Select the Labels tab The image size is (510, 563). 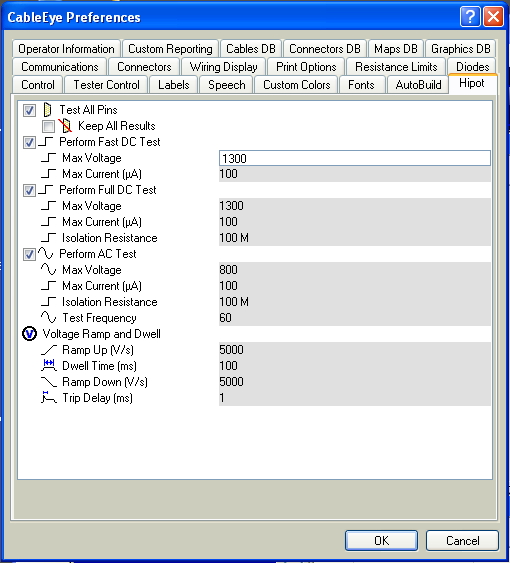[x=173, y=85]
